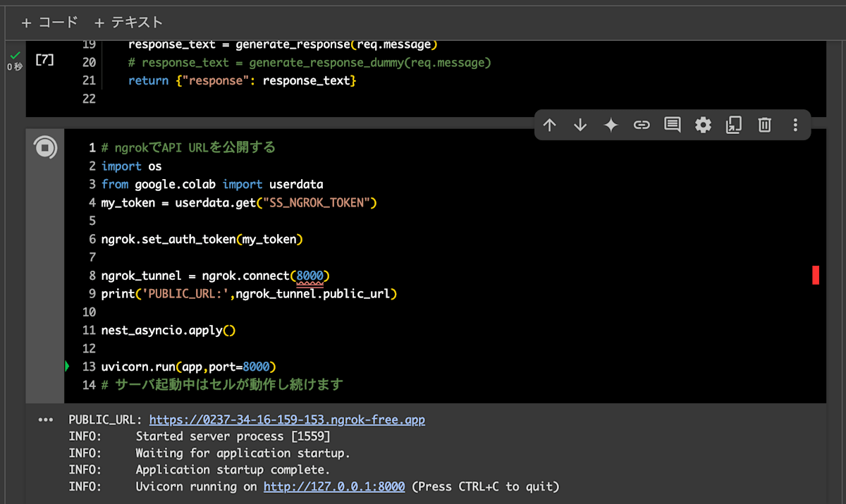Click 'Waiting for application startup.' output
This screenshot has height=504, width=846.
[x=243, y=453]
